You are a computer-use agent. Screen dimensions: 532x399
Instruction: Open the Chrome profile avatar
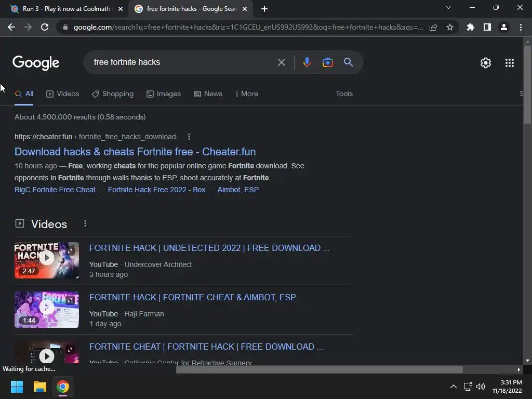point(504,27)
